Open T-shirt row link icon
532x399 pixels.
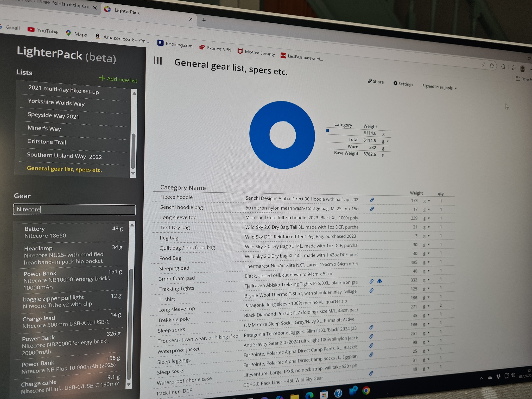click(371, 290)
